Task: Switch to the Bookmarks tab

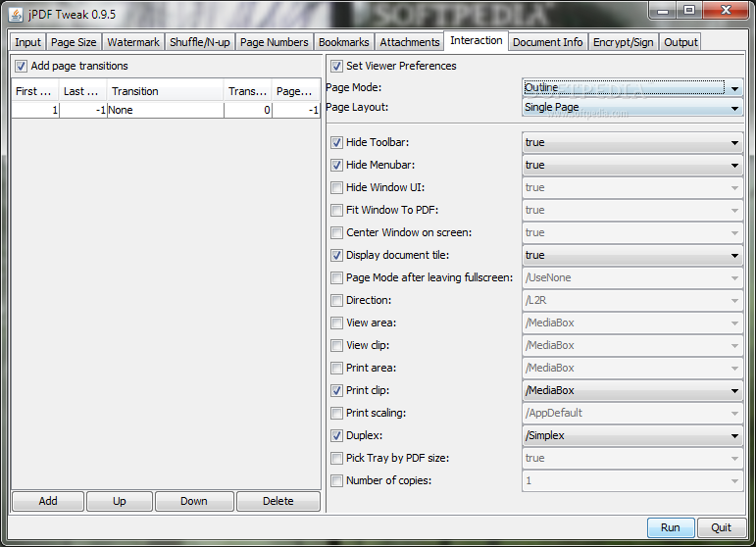Action: (344, 42)
